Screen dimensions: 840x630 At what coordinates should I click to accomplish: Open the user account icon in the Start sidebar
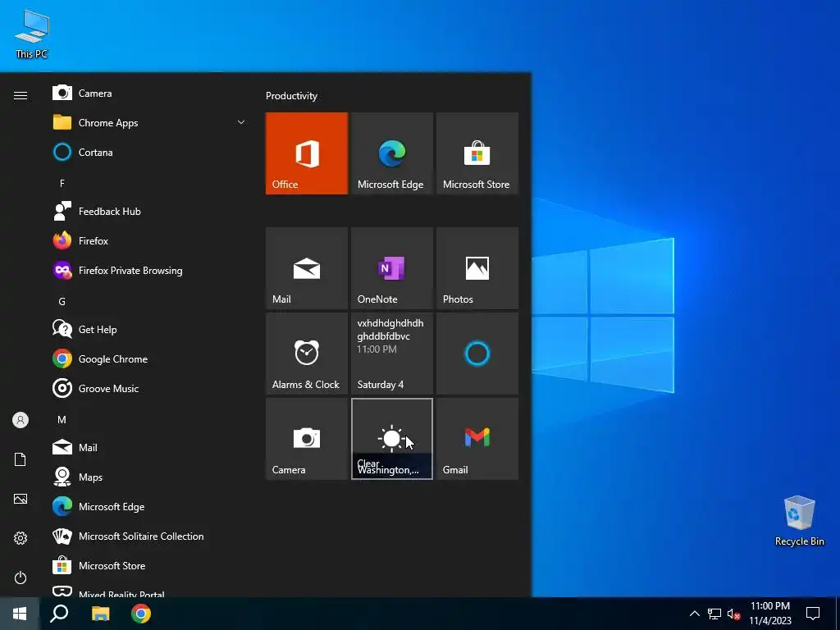coord(21,420)
